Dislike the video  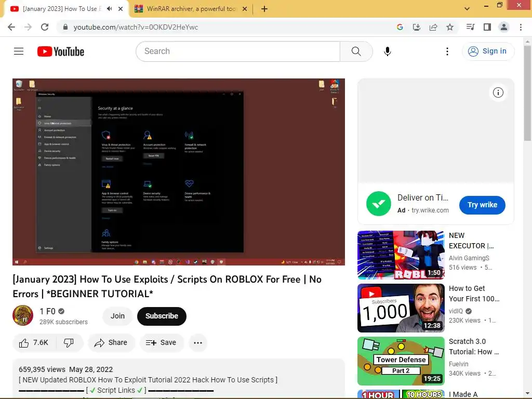69,343
